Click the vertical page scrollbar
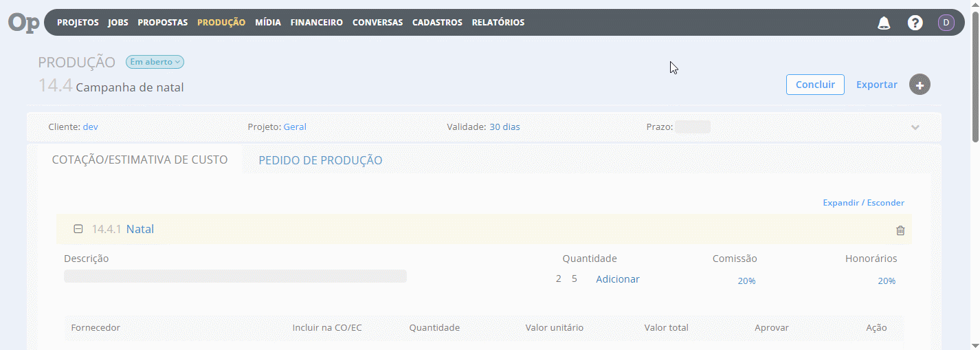This screenshot has height=350, width=980. [x=975, y=76]
